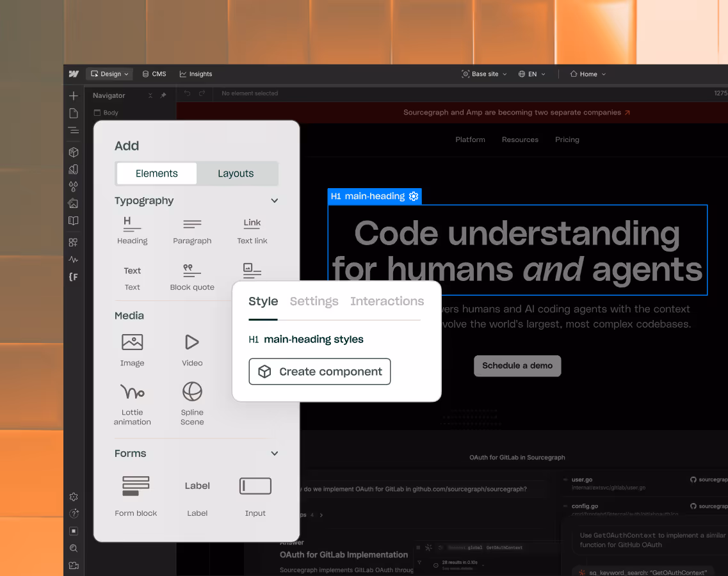The image size is (728, 576).
Task: Add a Form block element
Action: pyautogui.click(x=136, y=496)
